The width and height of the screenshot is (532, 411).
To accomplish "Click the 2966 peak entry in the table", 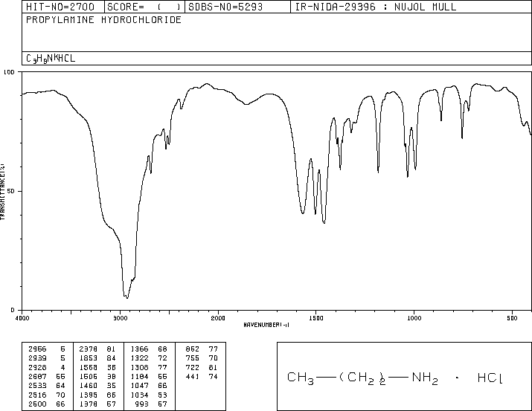I will coord(47,349).
